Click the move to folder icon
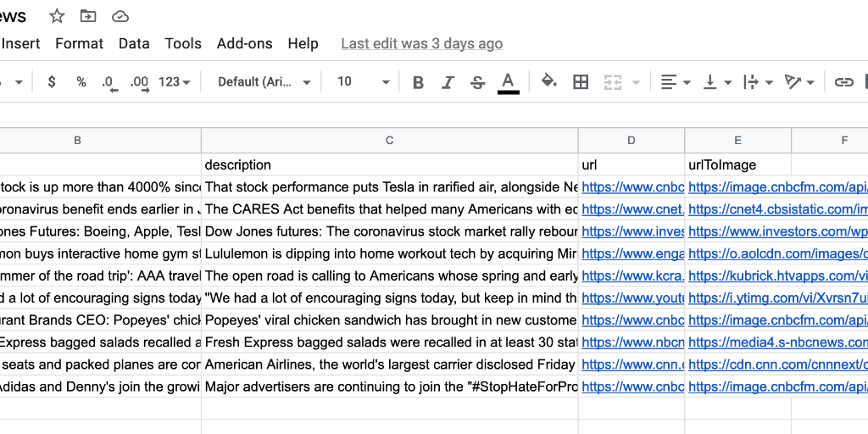 [88, 16]
